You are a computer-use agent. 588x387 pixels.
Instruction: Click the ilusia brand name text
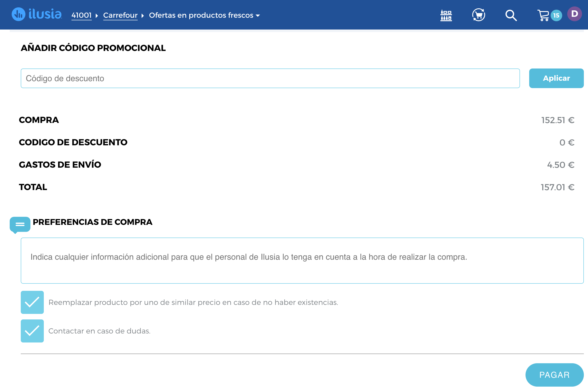click(45, 14)
